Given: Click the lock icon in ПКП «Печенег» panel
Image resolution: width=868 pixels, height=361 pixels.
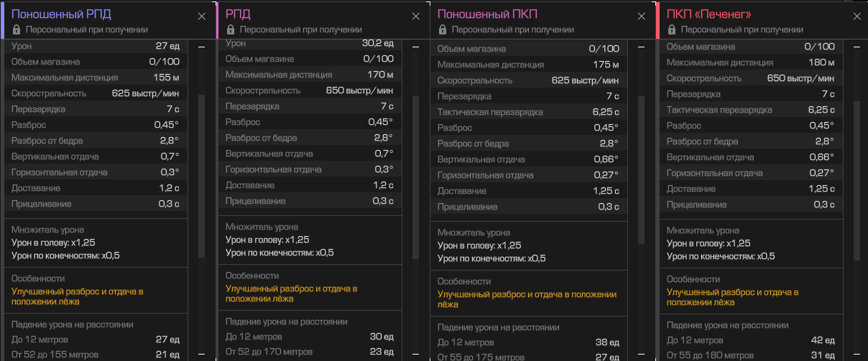Looking at the screenshot, I should 671,29.
